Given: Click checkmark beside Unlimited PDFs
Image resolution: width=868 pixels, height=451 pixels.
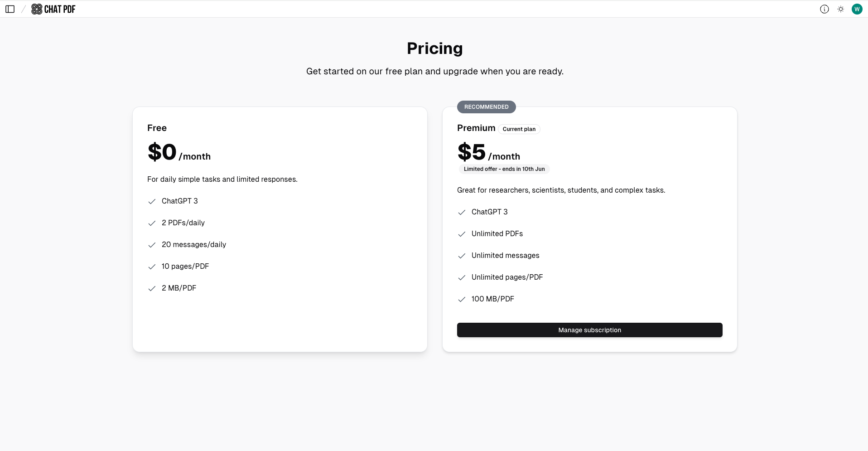Looking at the screenshot, I should [x=462, y=234].
